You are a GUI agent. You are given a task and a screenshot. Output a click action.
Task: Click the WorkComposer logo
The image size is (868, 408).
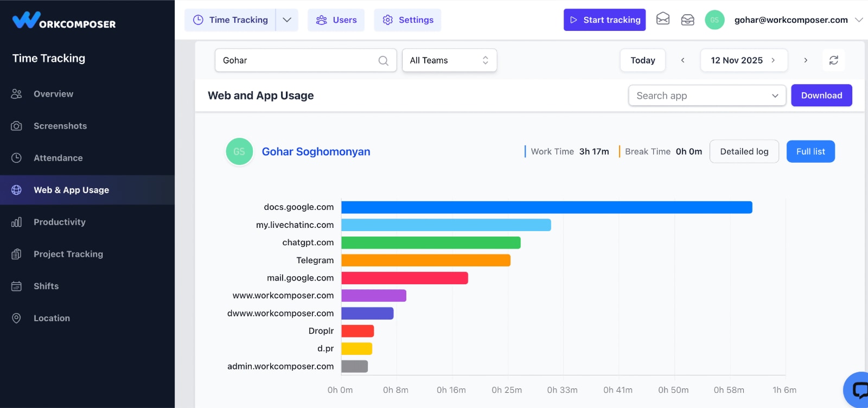pos(64,20)
